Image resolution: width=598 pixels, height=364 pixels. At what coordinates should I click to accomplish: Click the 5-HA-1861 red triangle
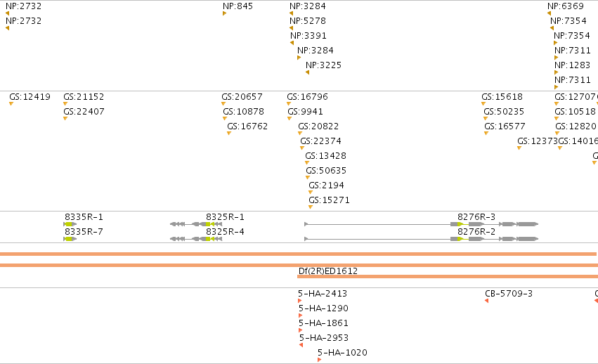[301, 330]
